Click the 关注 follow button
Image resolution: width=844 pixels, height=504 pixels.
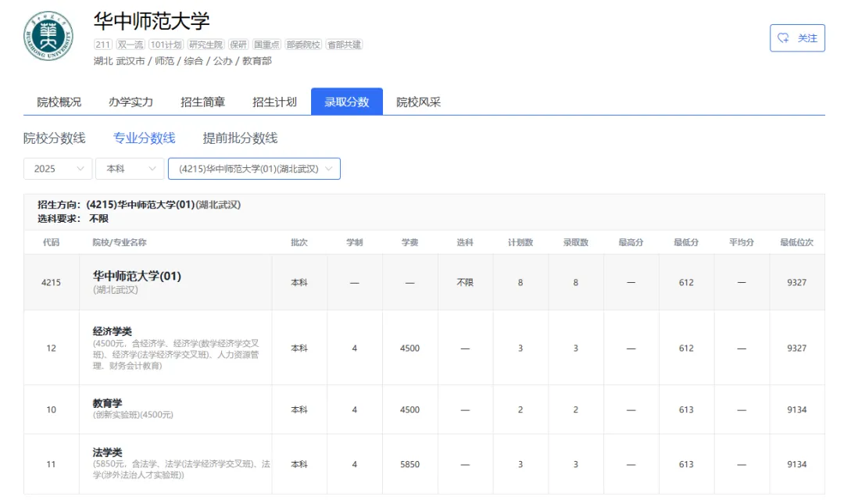pos(797,38)
